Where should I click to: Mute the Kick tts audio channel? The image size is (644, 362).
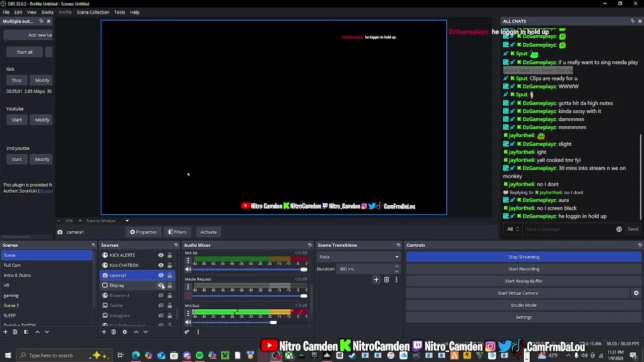[x=188, y=269]
